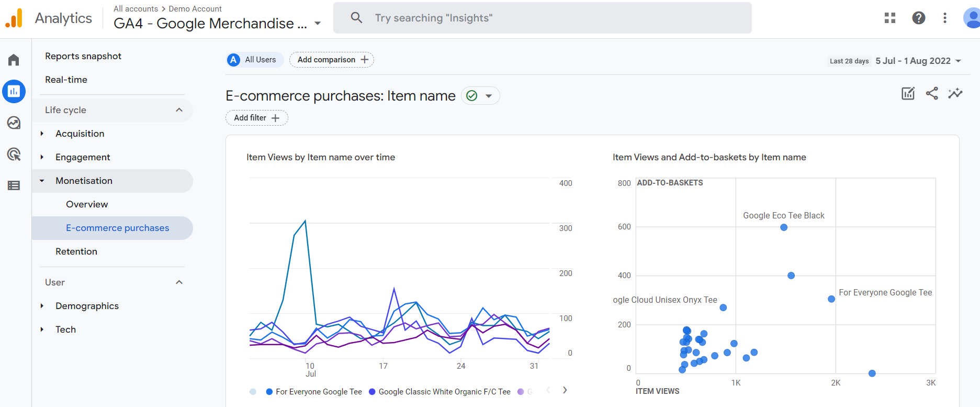Open Monetisation Overview
The width and height of the screenshot is (980, 407).
[x=87, y=204]
